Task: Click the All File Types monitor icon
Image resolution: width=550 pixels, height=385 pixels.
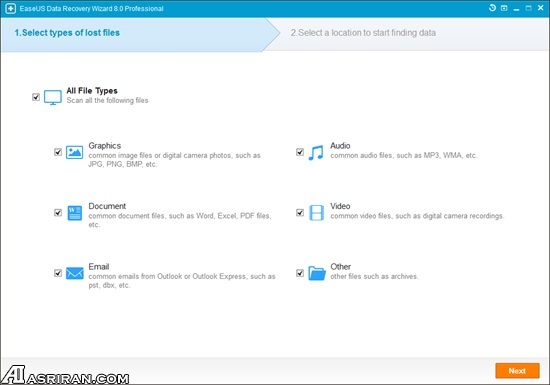Action: point(53,97)
